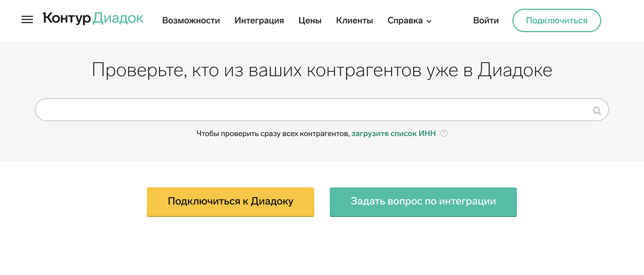Viewport: 644px width, 275px height.
Task: Click the Войти login link
Action: pos(486,20)
